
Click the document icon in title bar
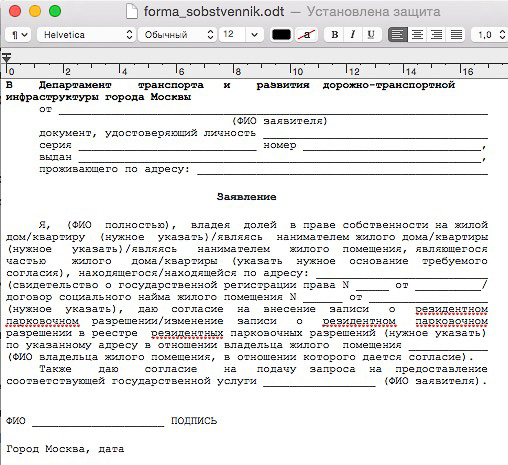[132, 12]
